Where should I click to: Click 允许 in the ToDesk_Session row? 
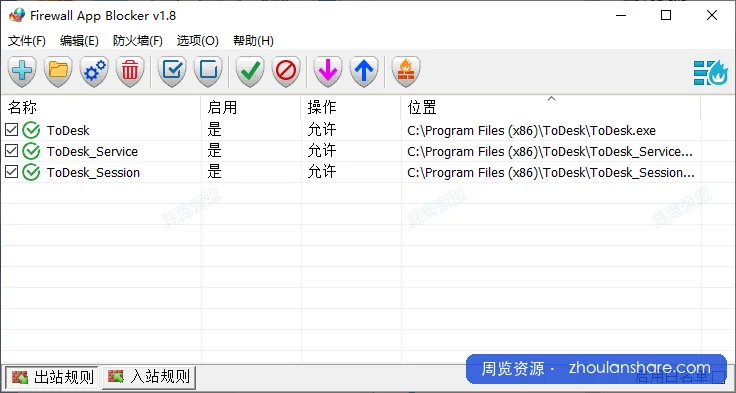(322, 172)
